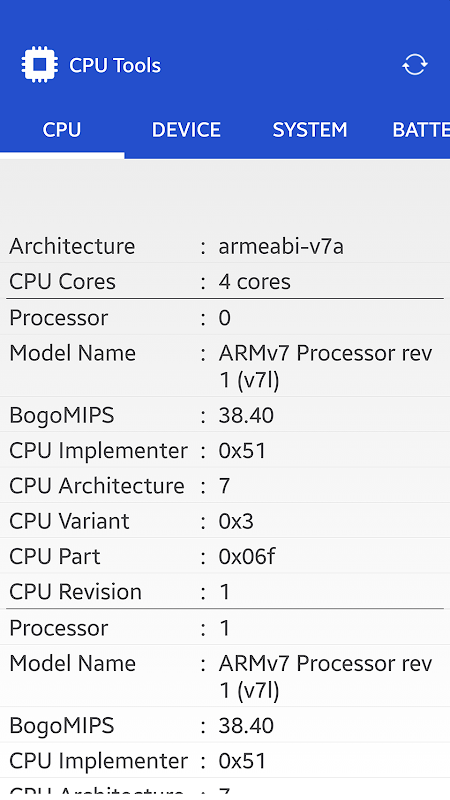Tap the first CPU Implementer 0x51 row
The image size is (450, 800).
(225, 451)
